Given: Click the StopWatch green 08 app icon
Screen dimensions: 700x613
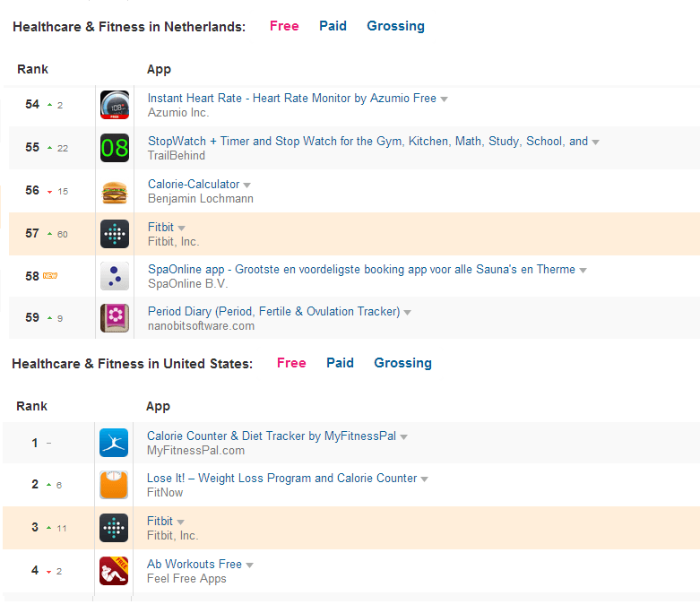Looking at the screenshot, I should pos(115,148).
